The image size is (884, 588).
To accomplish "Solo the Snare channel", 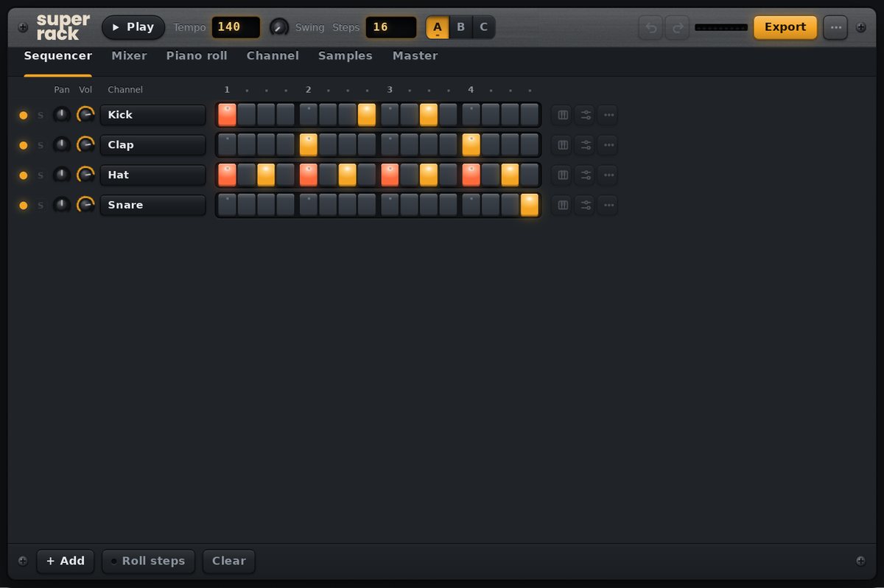I will pyautogui.click(x=41, y=206).
